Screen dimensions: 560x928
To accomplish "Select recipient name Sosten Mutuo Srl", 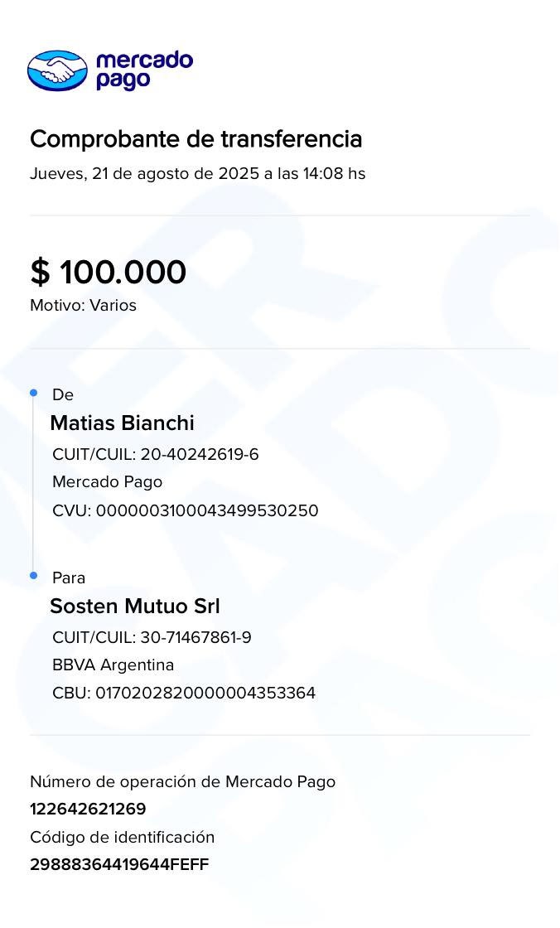I will pos(135,607).
